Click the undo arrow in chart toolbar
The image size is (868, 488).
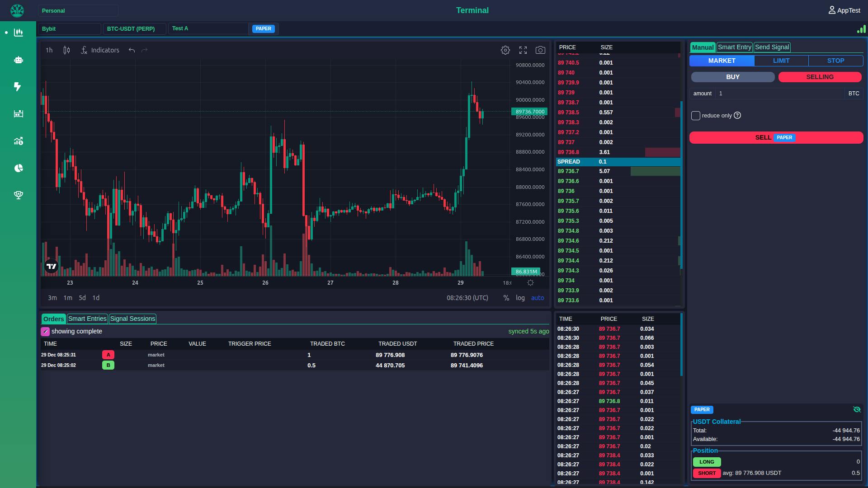click(132, 50)
